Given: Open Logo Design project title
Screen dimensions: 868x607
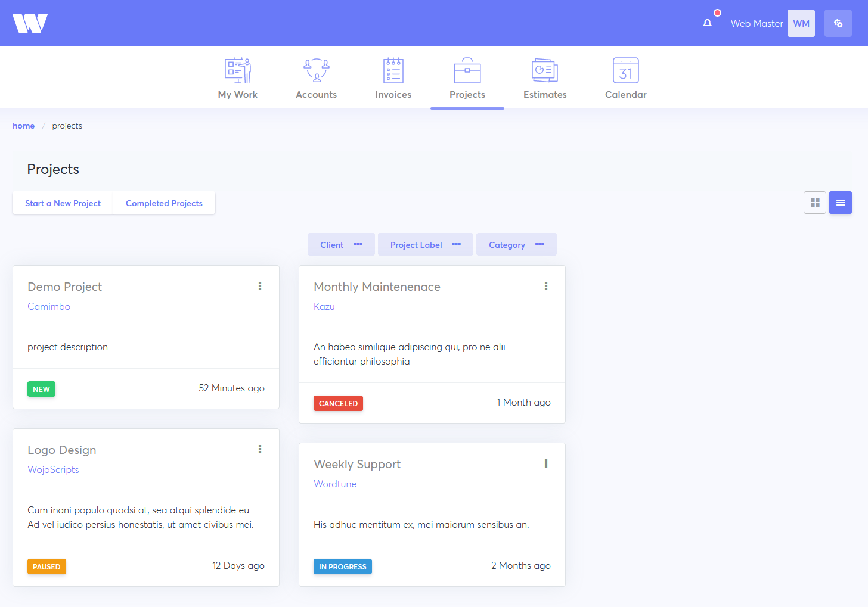Looking at the screenshot, I should pyautogui.click(x=62, y=450).
